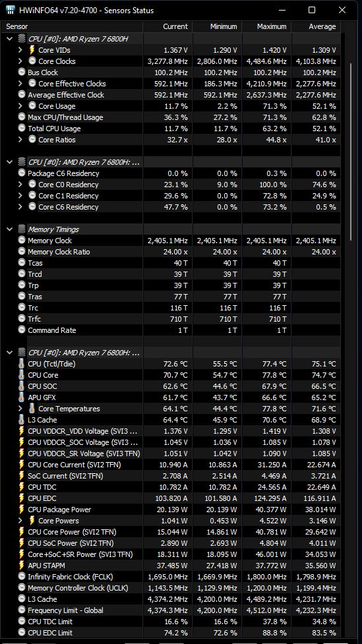Screen dimensions: 362x644
Task: Click CPU EDC Limit icon
Action: (x=22, y=633)
